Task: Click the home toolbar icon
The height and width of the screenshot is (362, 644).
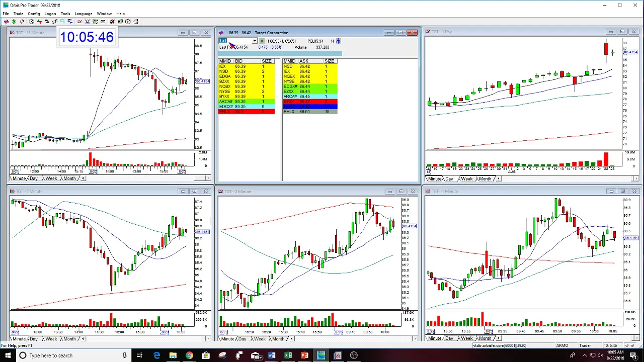Action: click(x=136, y=22)
